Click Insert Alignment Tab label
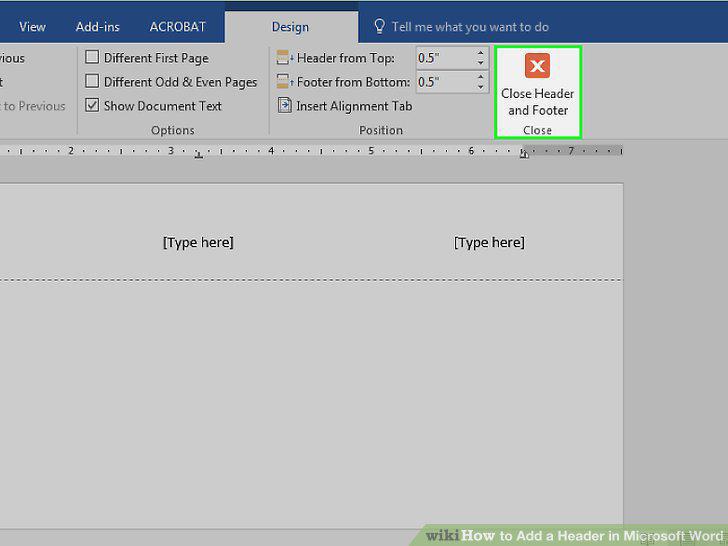This screenshot has width=728, height=546. pos(354,106)
